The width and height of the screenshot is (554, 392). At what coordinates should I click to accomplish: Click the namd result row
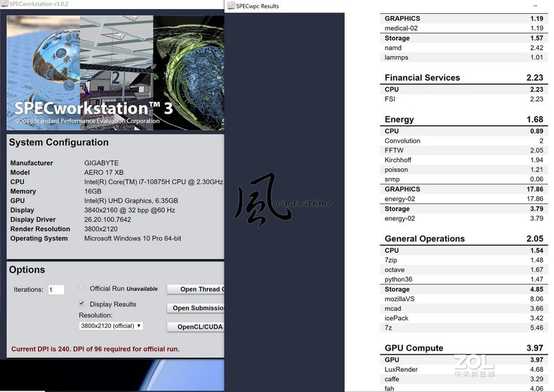(x=464, y=48)
